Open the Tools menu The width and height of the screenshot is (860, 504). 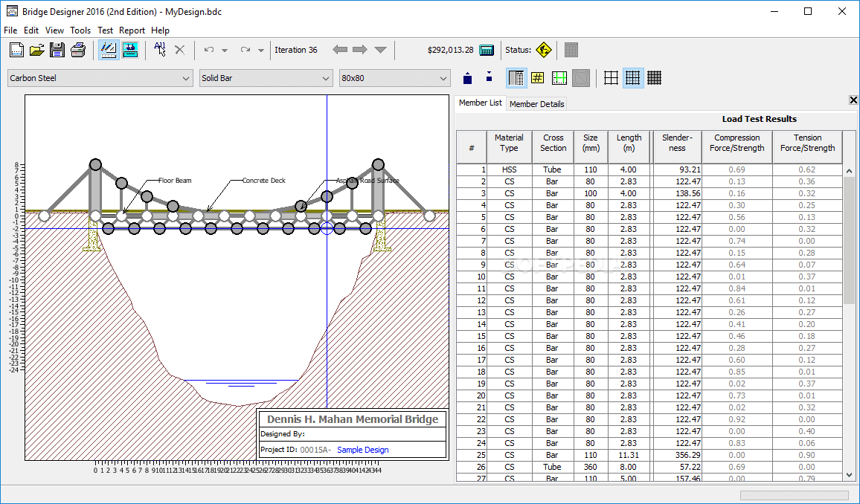coord(80,30)
